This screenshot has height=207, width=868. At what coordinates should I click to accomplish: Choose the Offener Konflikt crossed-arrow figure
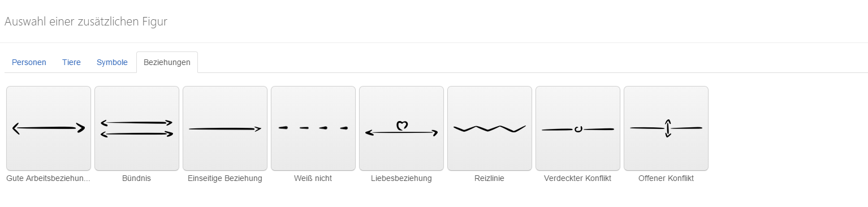click(666, 128)
